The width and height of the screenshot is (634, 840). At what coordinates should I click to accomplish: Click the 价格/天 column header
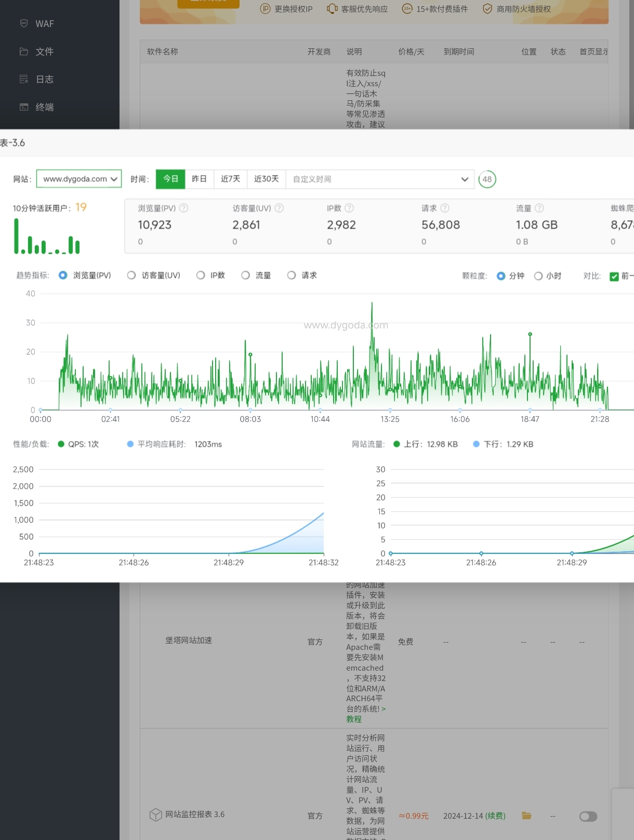pyautogui.click(x=411, y=52)
